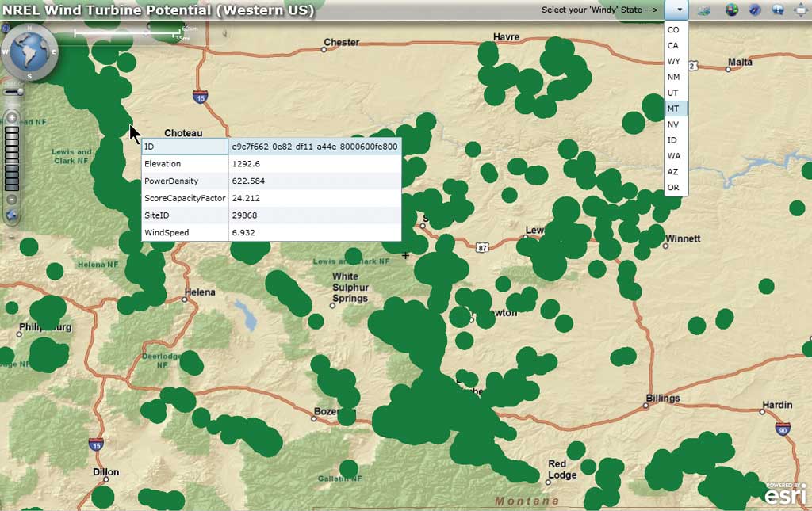Click the small blue icon beside the compass
Screen dimensions: 812x511
click(4, 28)
